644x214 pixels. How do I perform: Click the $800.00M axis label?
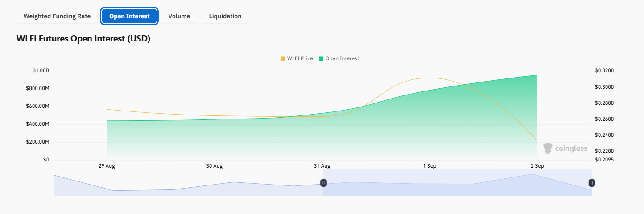[x=38, y=88]
